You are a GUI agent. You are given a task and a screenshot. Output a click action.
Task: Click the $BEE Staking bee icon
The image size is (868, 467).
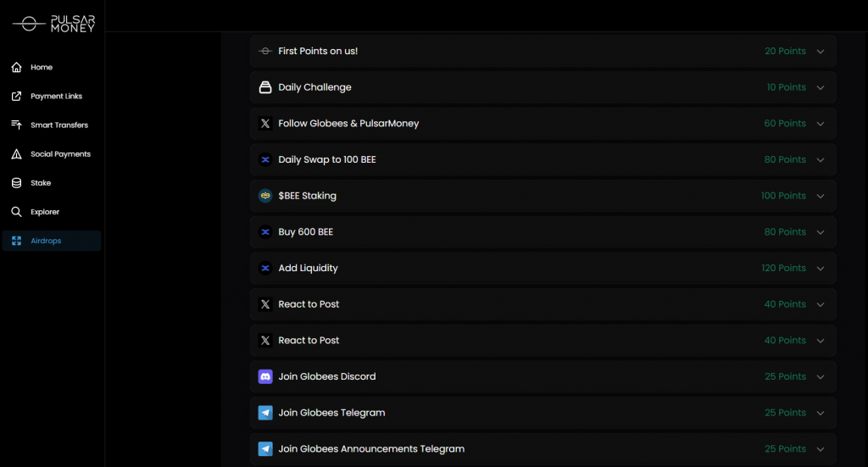pyautogui.click(x=265, y=196)
